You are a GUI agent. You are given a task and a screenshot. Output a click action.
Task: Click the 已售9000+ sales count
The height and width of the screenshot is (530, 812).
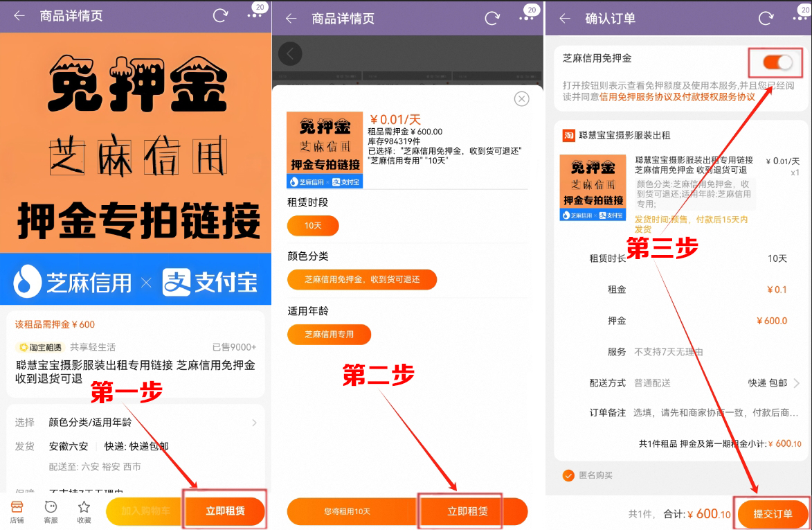(x=234, y=347)
